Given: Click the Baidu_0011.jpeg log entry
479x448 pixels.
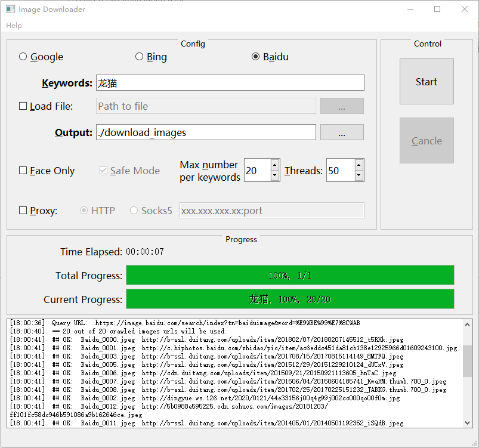Looking at the screenshot, I should 206,423.
